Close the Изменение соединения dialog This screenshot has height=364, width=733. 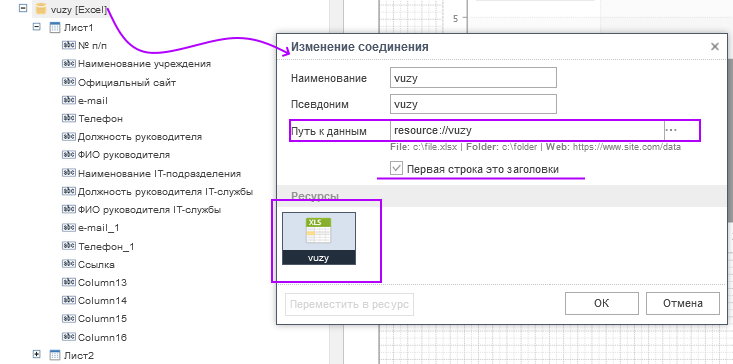coord(714,47)
